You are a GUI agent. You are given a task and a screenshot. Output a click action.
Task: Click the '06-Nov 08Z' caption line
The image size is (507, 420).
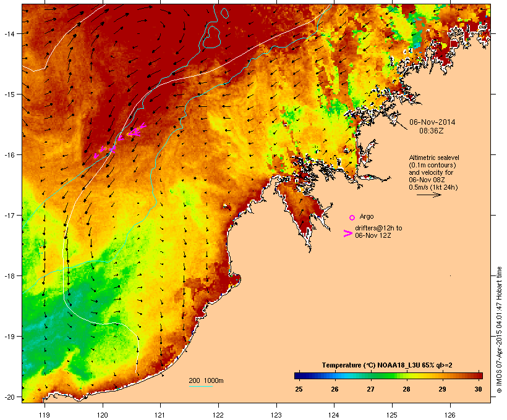click(x=427, y=180)
